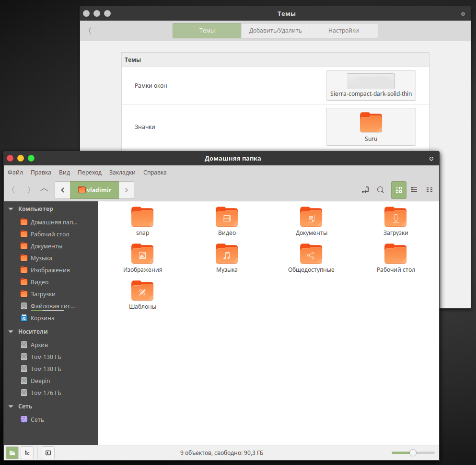Hide the side panel
This screenshot has height=465, width=476.
coord(47,453)
